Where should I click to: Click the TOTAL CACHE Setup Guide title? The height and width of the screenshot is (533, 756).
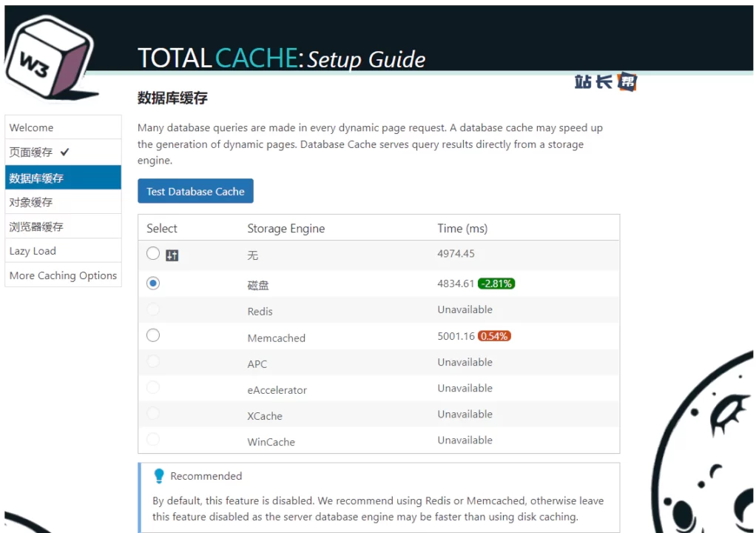[282, 58]
